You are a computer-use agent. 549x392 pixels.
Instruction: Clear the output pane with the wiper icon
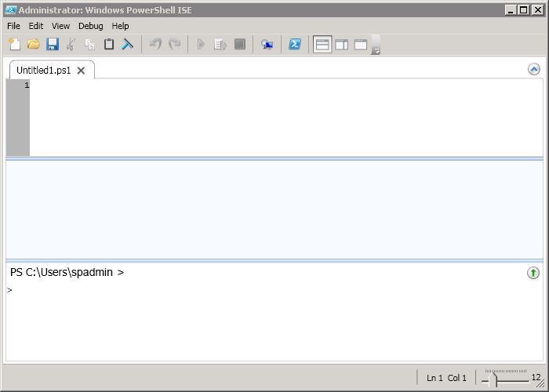tap(127, 44)
